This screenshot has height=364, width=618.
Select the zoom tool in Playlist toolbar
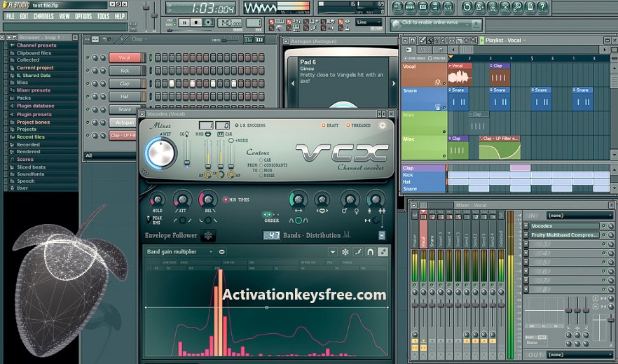pos(474,41)
